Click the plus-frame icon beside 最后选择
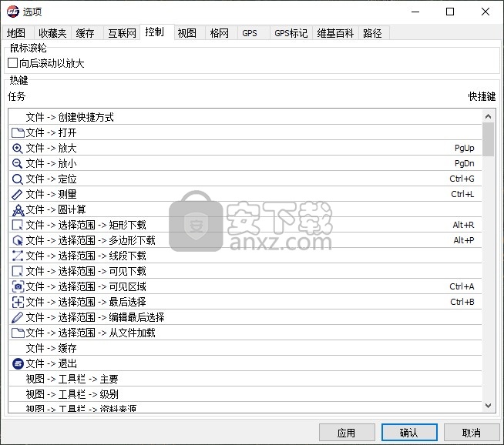The width and height of the screenshot is (504, 445). tap(18, 302)
